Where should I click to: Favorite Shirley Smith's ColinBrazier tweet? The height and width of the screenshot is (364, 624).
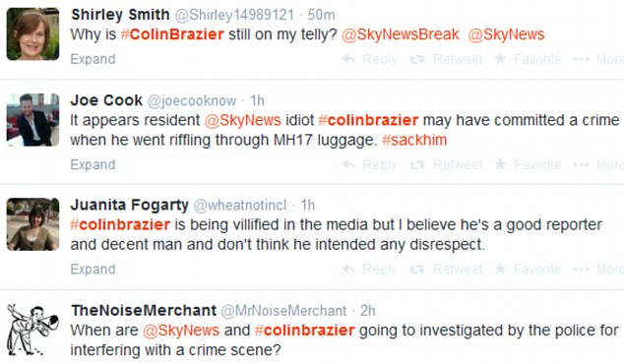tap(528, 59)
